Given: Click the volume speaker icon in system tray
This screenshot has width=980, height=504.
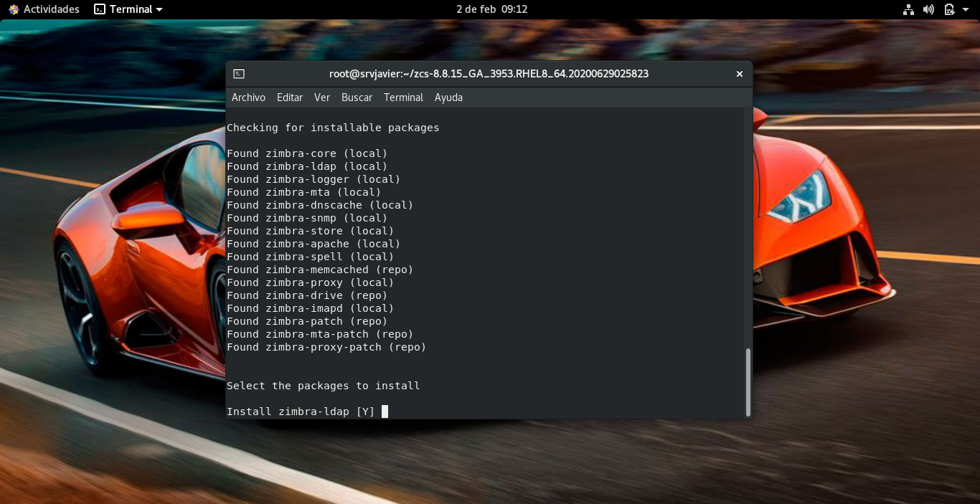Looking at the screenshot, I should click(x=928, y=9).
